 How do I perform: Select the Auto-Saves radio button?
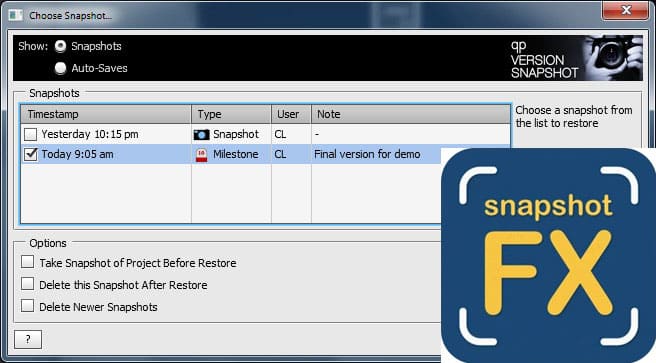pos(61,68)
